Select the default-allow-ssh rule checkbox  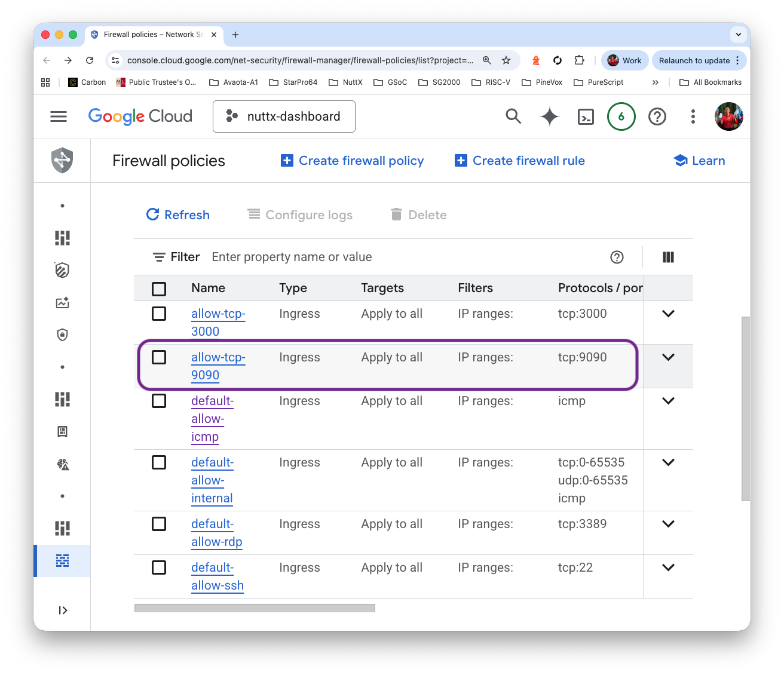(x=159, y=567)
